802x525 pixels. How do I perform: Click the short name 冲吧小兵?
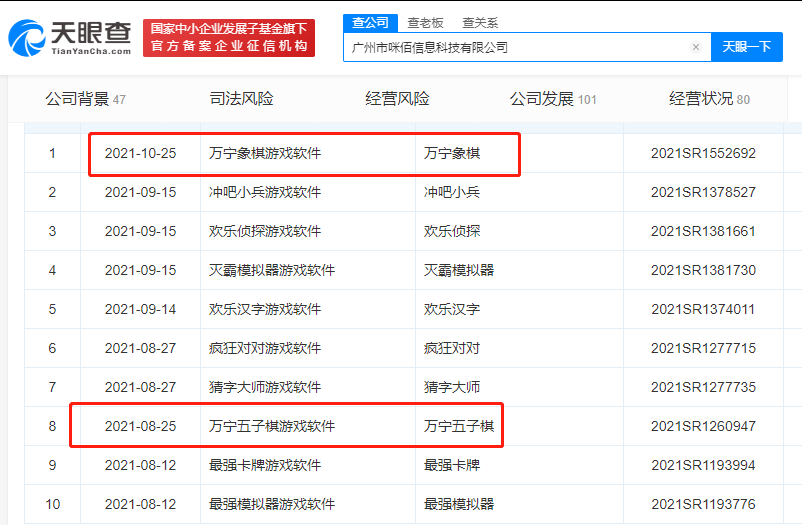(x=452, y=192)
